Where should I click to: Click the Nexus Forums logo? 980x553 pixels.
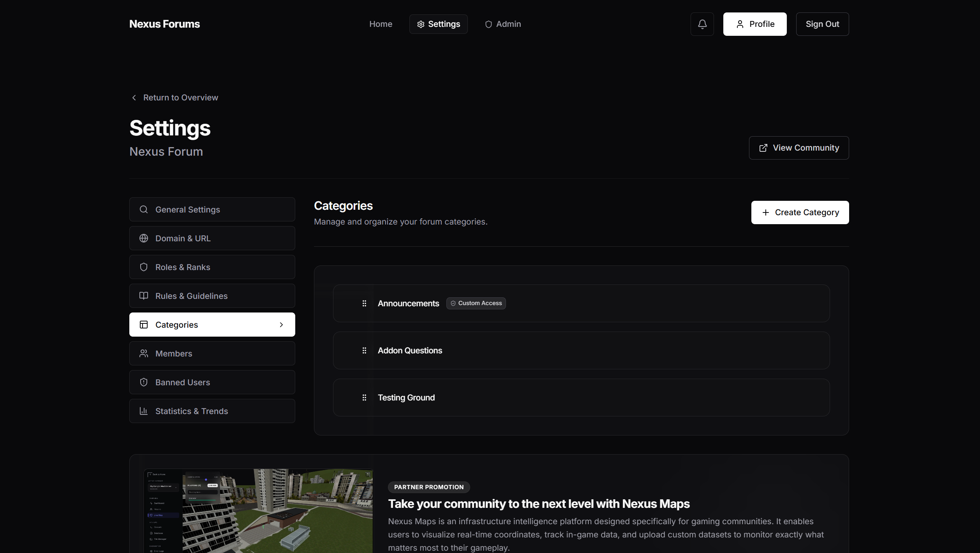164,24
